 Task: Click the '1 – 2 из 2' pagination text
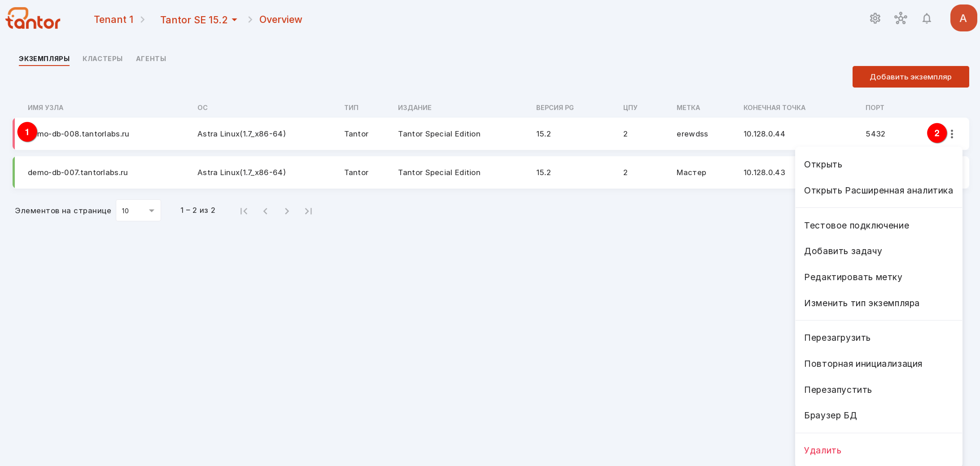(x=197, y=210)
